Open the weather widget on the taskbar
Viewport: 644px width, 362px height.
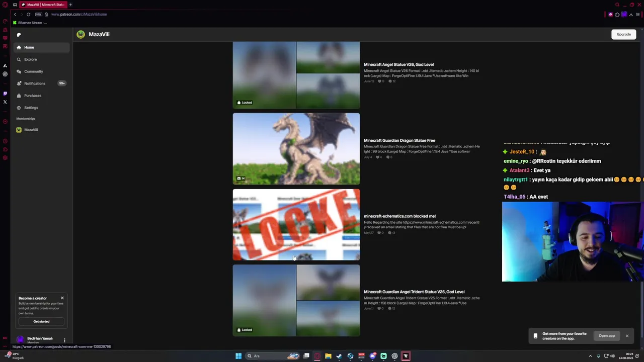click(14, 356)
